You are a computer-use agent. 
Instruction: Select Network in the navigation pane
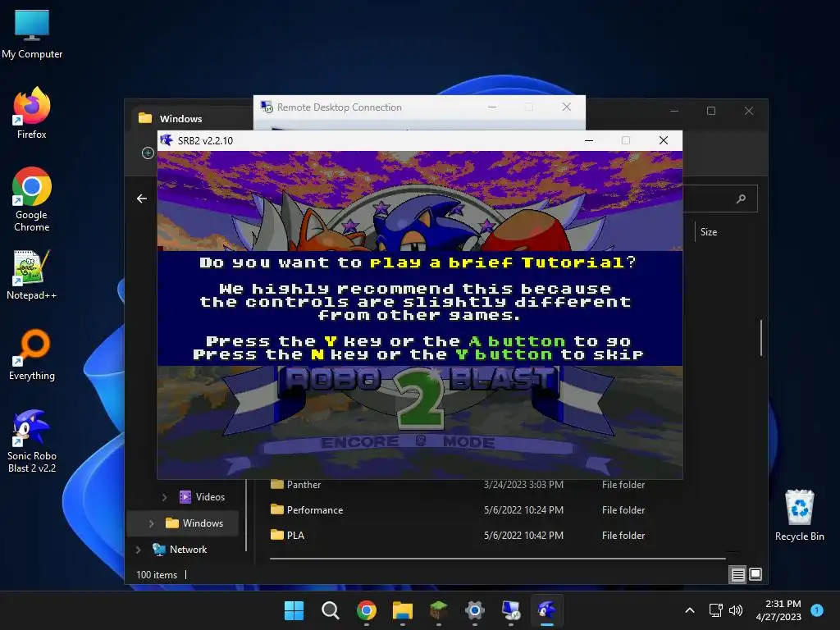click(x=180, y=550)
